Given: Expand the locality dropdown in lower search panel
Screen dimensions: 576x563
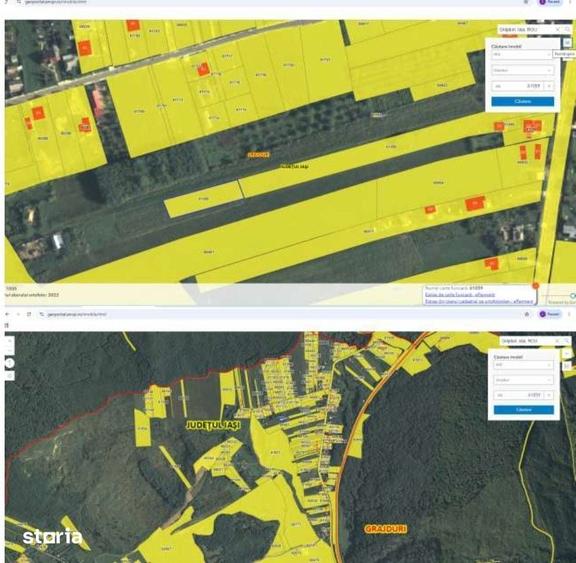Looking at the screenshot, I should (x=523, y=380).
